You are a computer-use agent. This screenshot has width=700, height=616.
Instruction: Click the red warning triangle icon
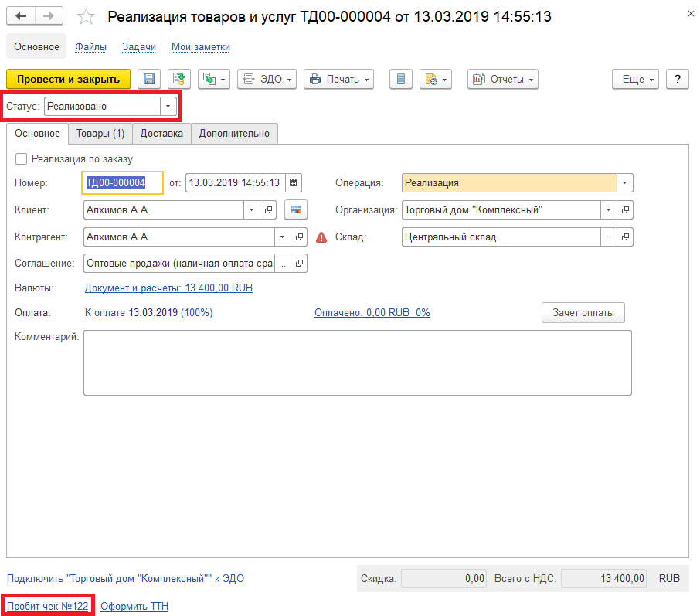tap(321, 237)
